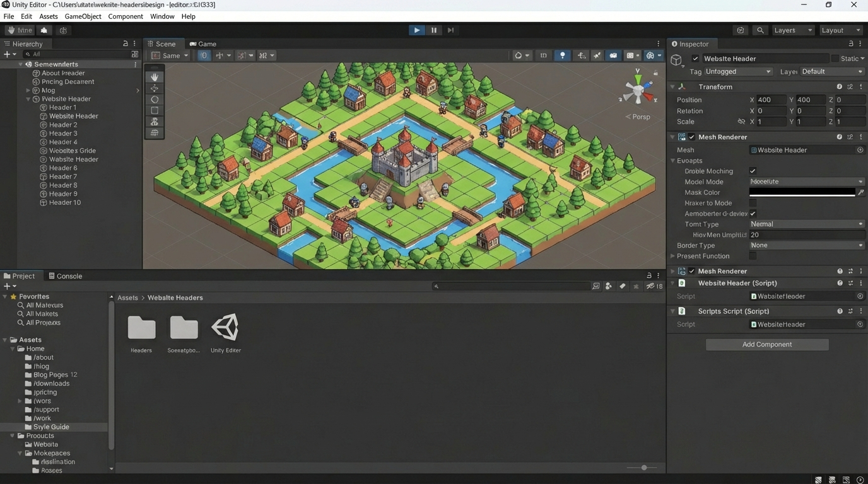Disable the Droble Moching checkbox
The image size is (868, 484).
(x=753, y=171)
